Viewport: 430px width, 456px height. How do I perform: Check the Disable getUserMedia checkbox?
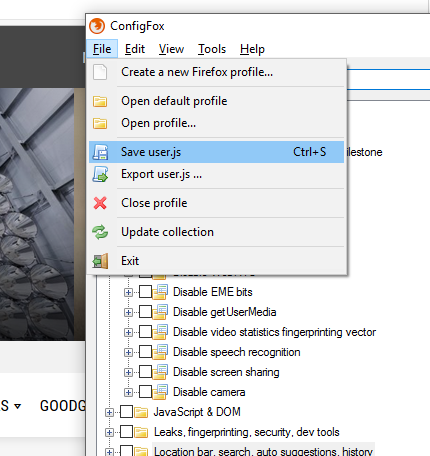pyautogui.click(x=145, y=312)
